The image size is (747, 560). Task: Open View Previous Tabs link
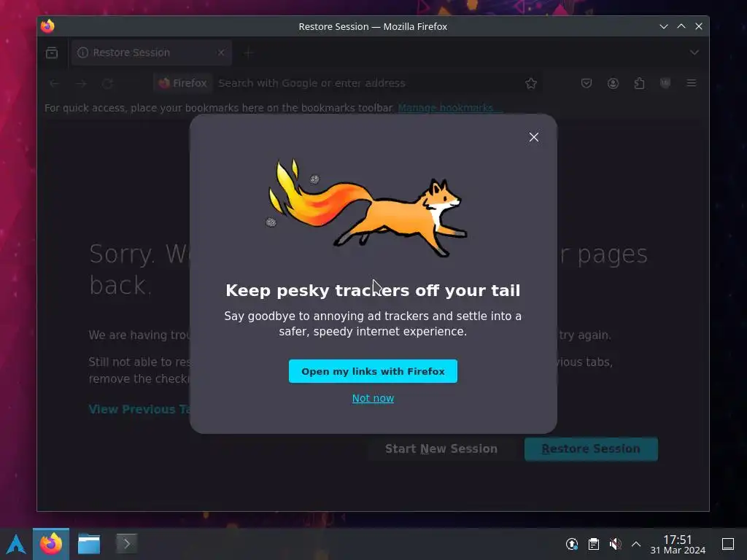139,409
